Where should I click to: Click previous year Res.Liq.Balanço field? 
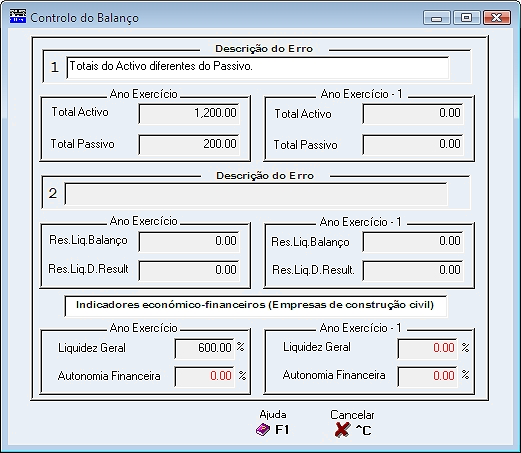pyautogui.click(x=413, y=242)
